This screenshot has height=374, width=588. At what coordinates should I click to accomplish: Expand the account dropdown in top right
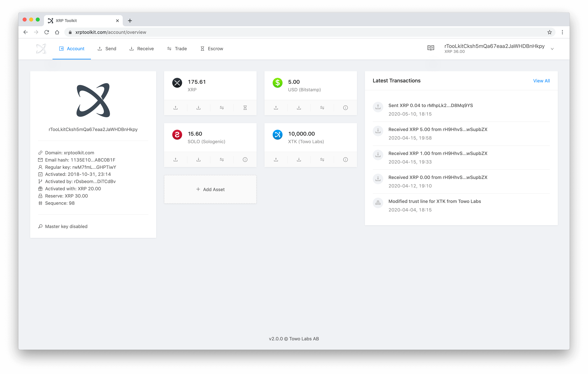point(553,48)
